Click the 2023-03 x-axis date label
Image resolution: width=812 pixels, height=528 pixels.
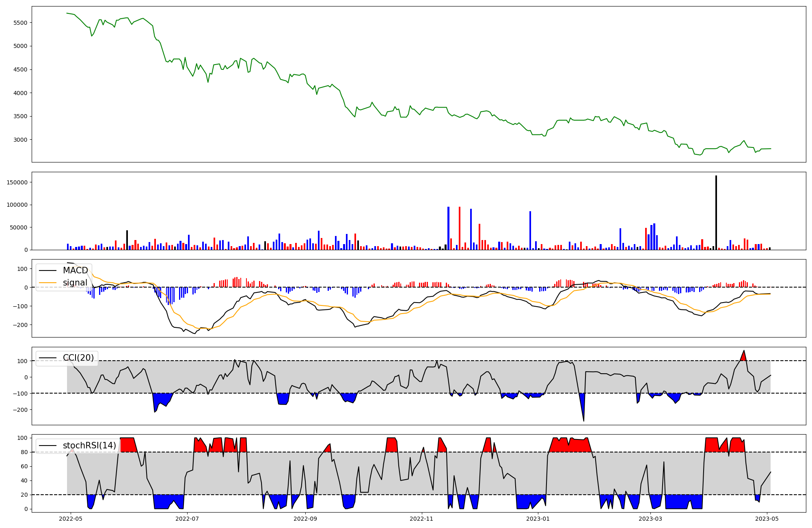pyautogui.click(x=650, y=519)
